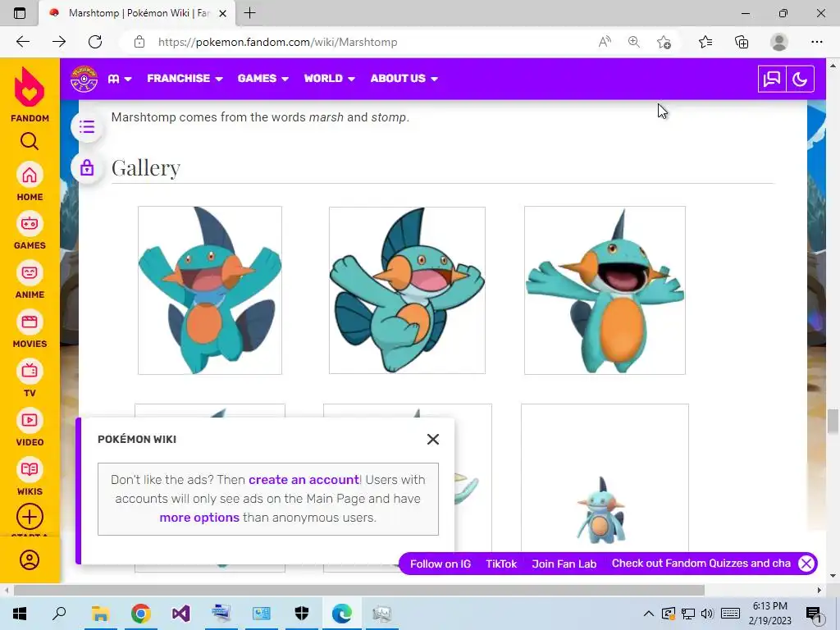
Task: Open the table of contents list icon
Action: coord(87,127)
